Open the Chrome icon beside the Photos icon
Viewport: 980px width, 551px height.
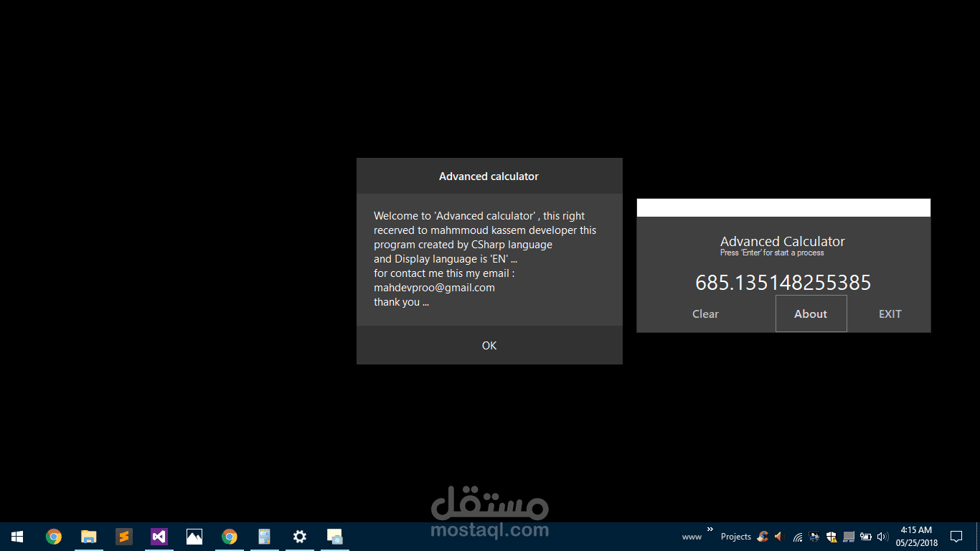click(230, 537)
